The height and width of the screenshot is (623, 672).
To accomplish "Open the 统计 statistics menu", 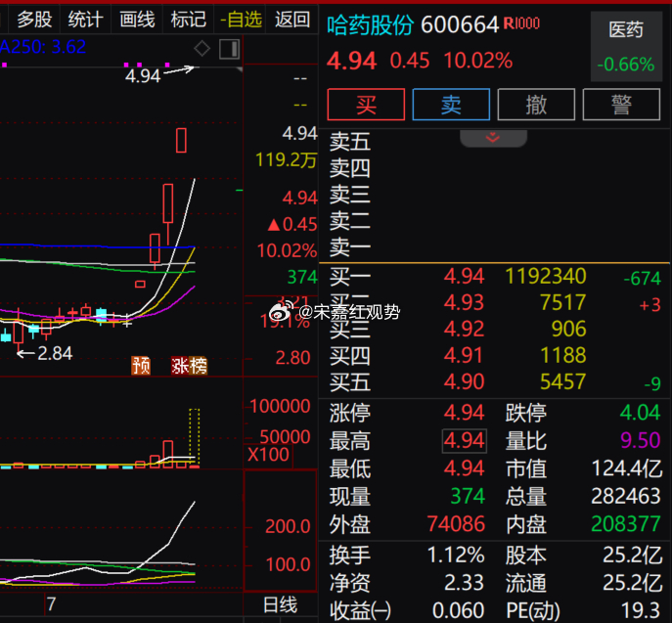I will point(86,20).
